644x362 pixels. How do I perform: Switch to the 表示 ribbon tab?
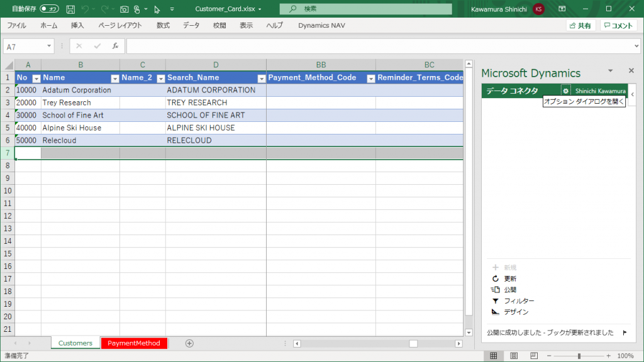[x=247, y=25]
